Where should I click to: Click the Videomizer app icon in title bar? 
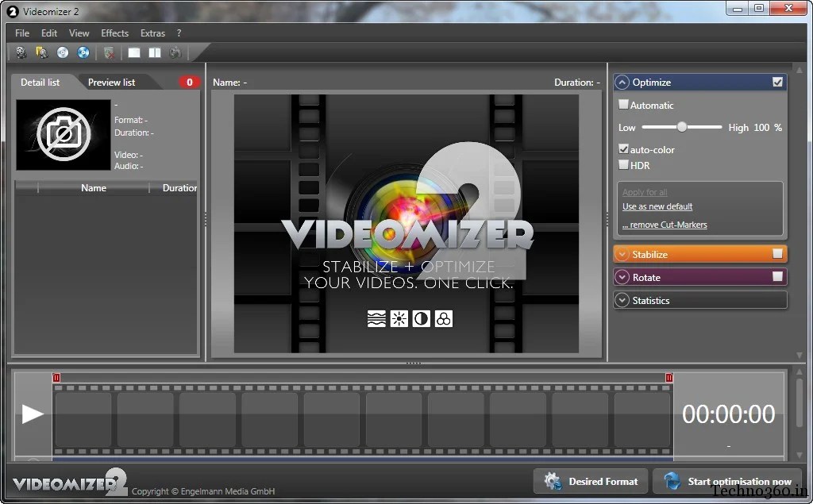tap(13, 11)
